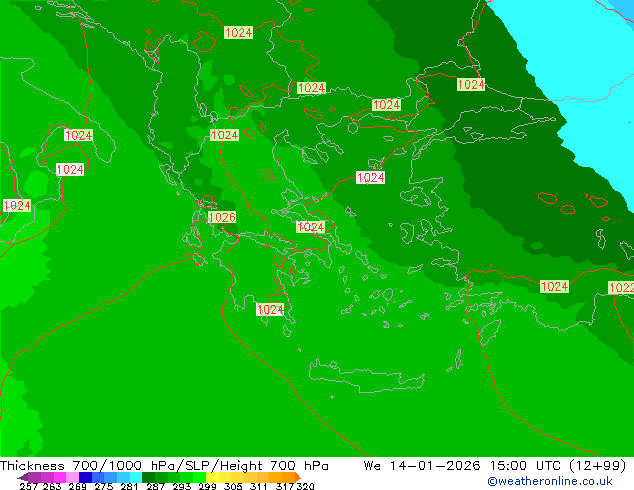Click the legend value 317
Screen dimensions: 634x490
tap(285, 486)
